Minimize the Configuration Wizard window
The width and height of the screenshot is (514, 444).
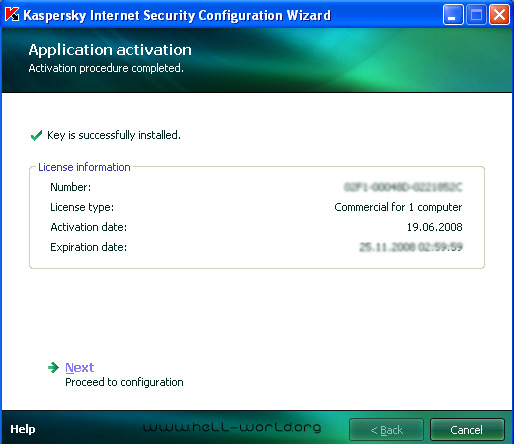[x=453, y=15]
